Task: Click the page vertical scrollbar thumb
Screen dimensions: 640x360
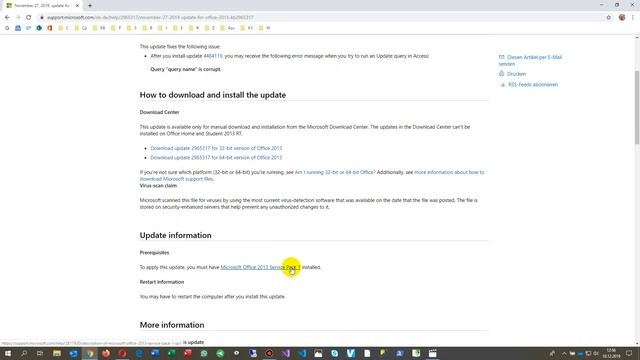Action: point(637,107)
